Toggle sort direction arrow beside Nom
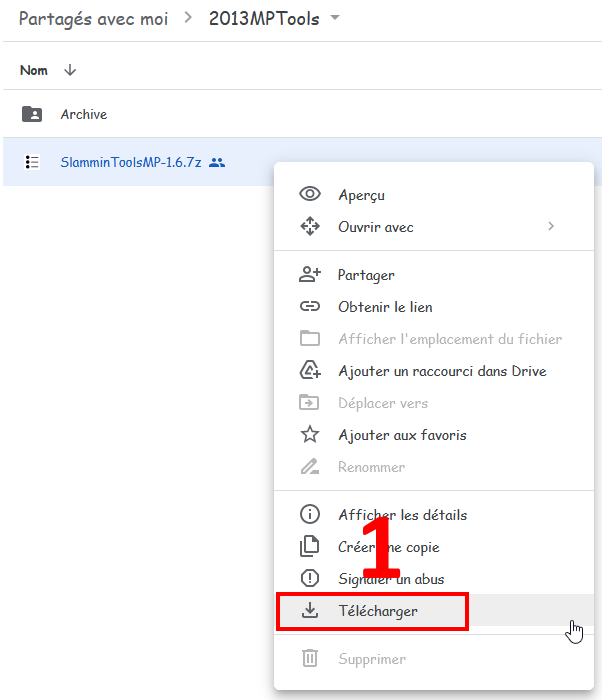Screen dimensions: 602x700 [70, 70]
